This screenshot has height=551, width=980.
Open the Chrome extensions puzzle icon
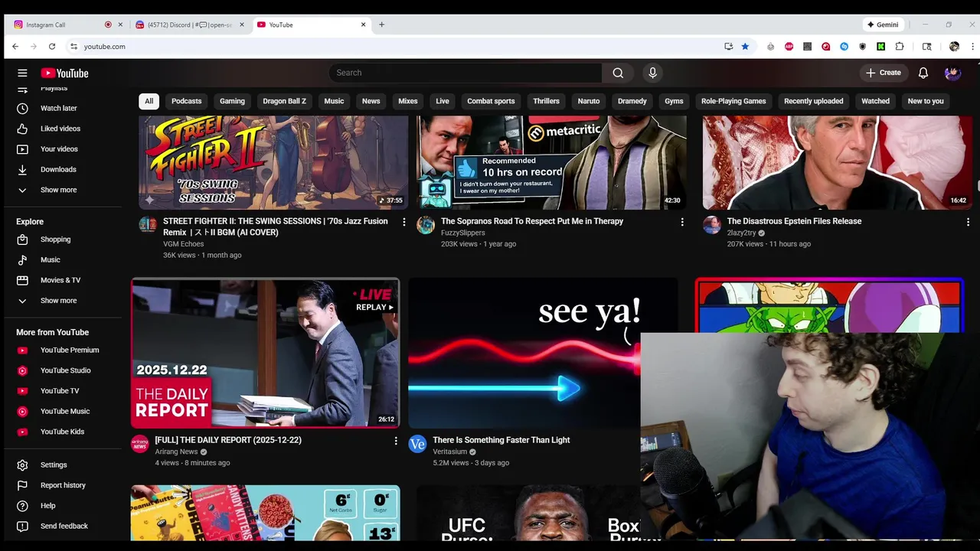pyautogui.click(x=900, y=47)
